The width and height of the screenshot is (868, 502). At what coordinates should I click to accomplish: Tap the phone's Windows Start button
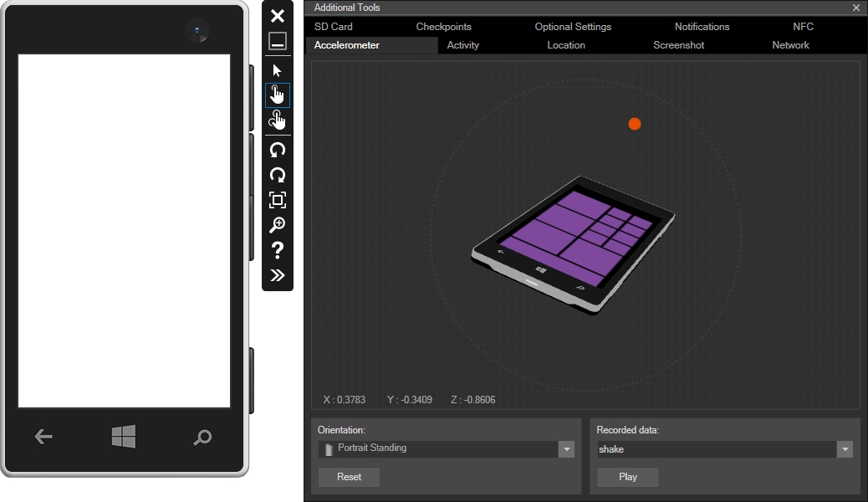pyautogui.click(x=124, y=437)
